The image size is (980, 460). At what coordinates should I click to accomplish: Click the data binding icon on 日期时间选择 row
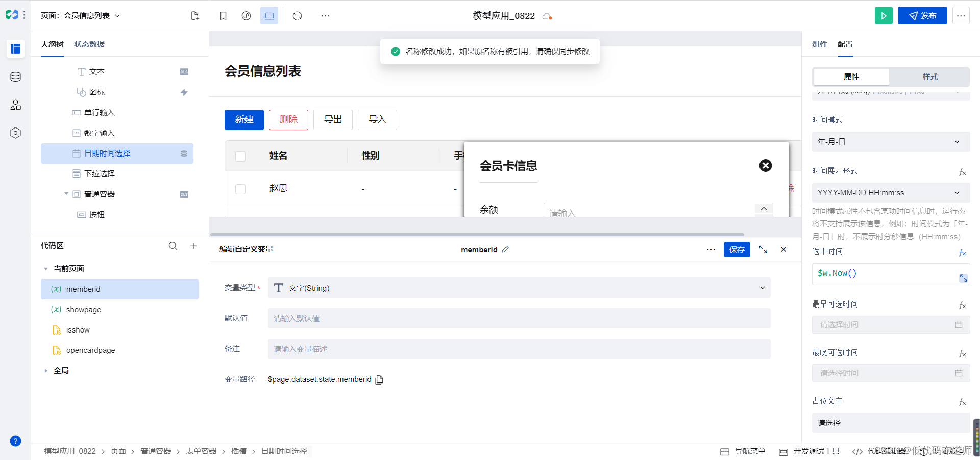tap(184, 154)
